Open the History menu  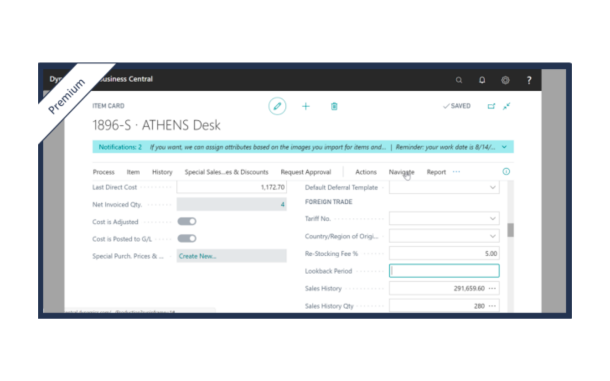[x=162, y=172]
